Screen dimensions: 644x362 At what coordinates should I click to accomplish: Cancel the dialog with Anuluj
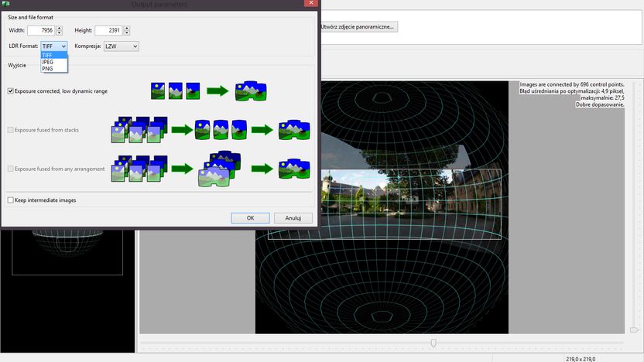tap(293, 218)
